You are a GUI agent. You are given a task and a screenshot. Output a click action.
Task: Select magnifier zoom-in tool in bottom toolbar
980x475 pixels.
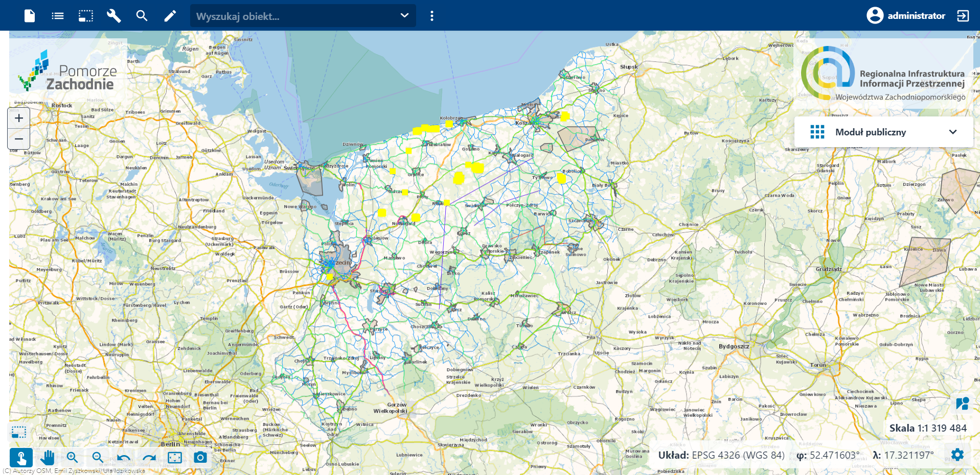tap(72, 457)
